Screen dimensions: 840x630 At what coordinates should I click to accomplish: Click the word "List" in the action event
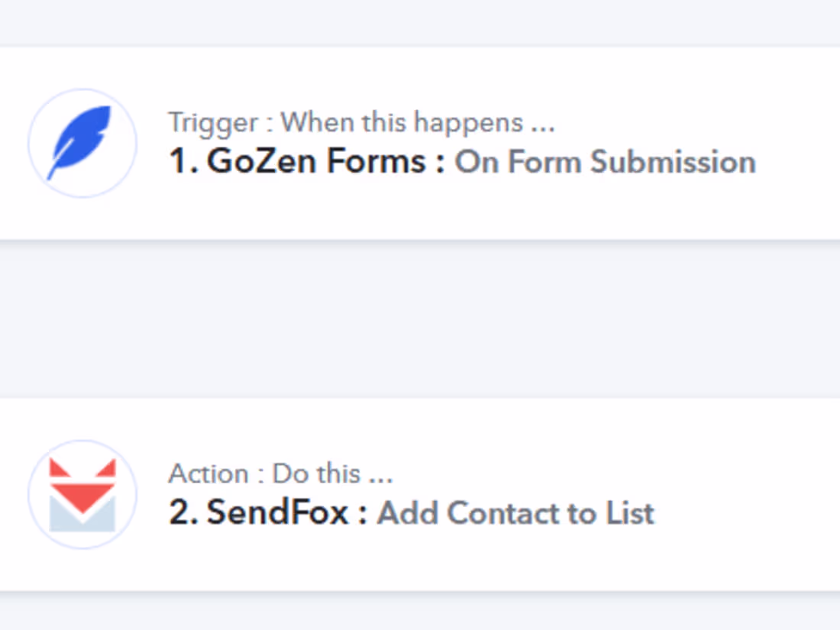click(630, 514)
